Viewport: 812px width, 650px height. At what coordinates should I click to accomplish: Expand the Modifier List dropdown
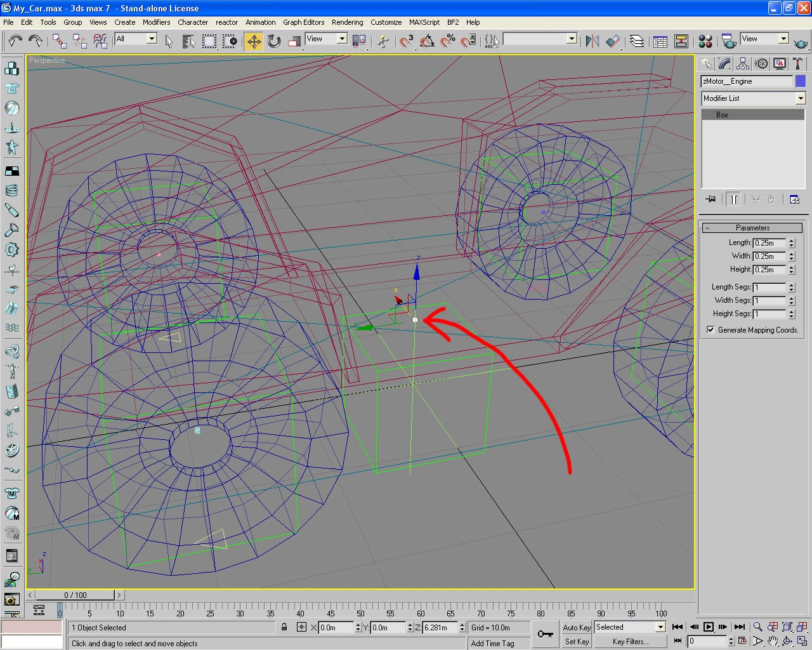tap(801, 98)
